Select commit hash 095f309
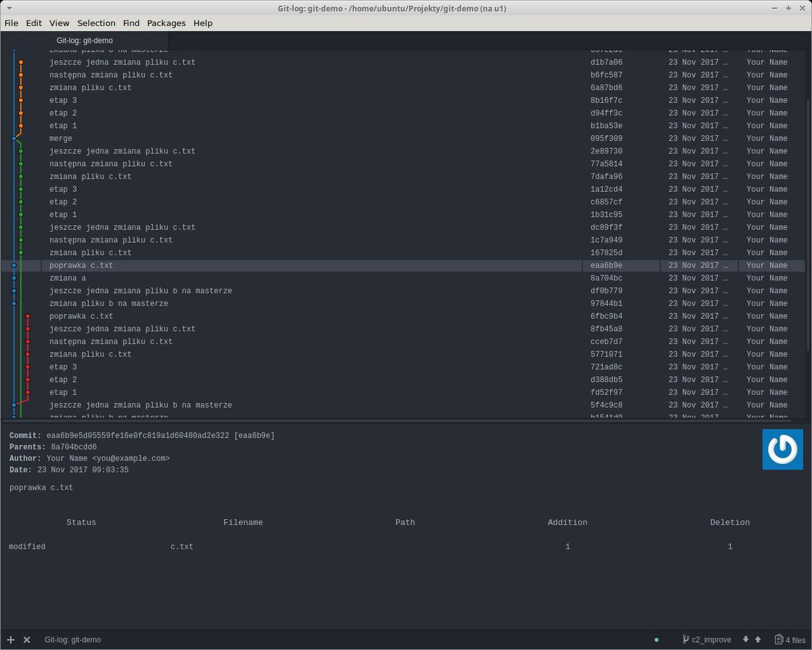The image size is (812, 650). click(x=606, y=138)
